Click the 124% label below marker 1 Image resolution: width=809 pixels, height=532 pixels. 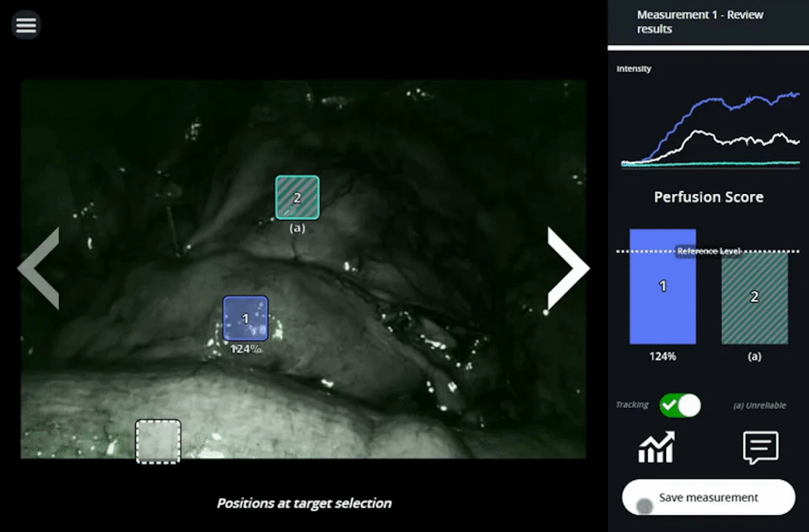pyautogui.click(x=245, y=349)
